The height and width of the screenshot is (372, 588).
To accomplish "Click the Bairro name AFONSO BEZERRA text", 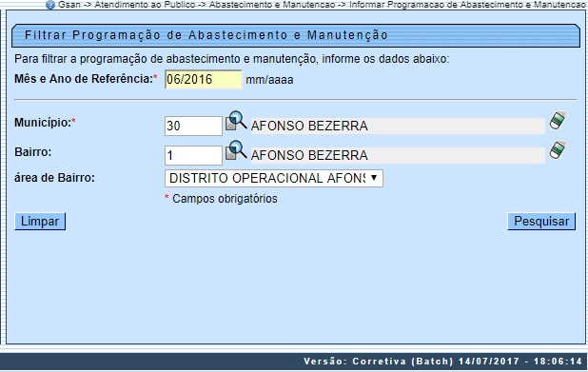I will [309, 155].
